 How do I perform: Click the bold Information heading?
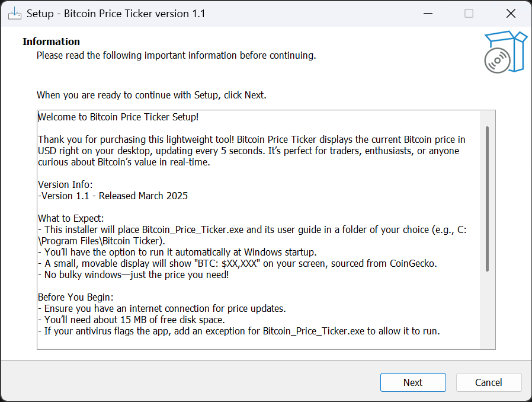(x=51, y=42)
